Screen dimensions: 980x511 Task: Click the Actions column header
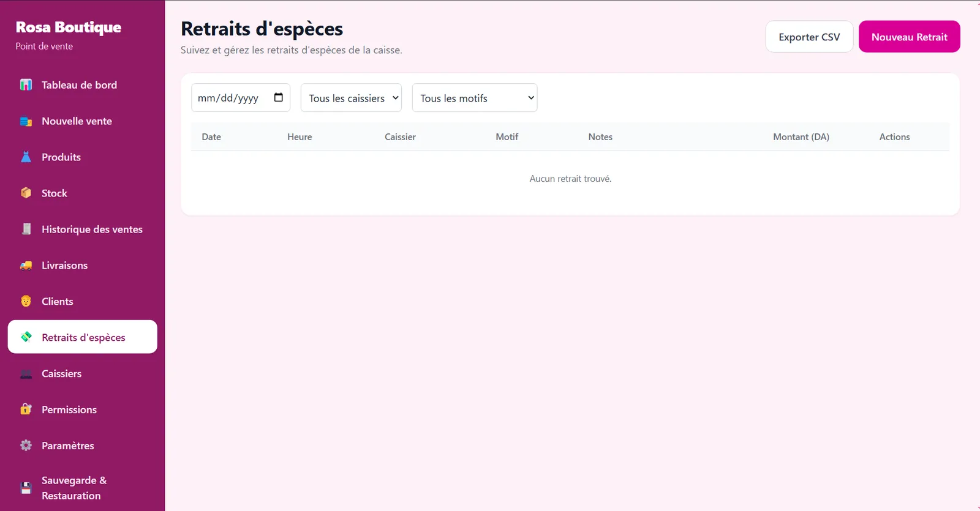(894, 137)
